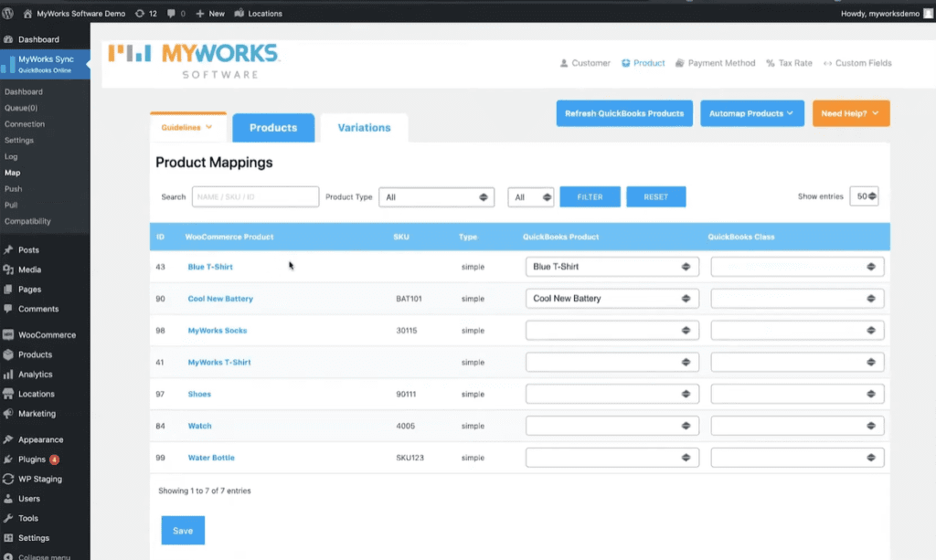Click the WooCommerce Product column header

click(x=229, y=237)
